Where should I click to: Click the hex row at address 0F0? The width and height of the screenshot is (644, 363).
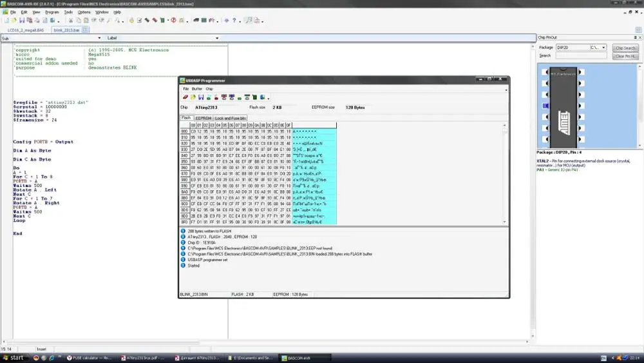[x=258, y=222]
